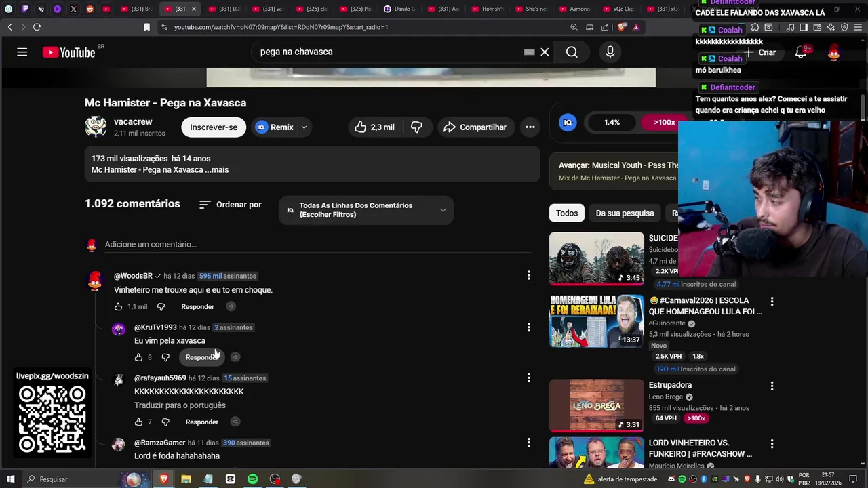Reload the page in the browser
The height and width of the screenshot is (488, 868).
[x=37, y=27]
